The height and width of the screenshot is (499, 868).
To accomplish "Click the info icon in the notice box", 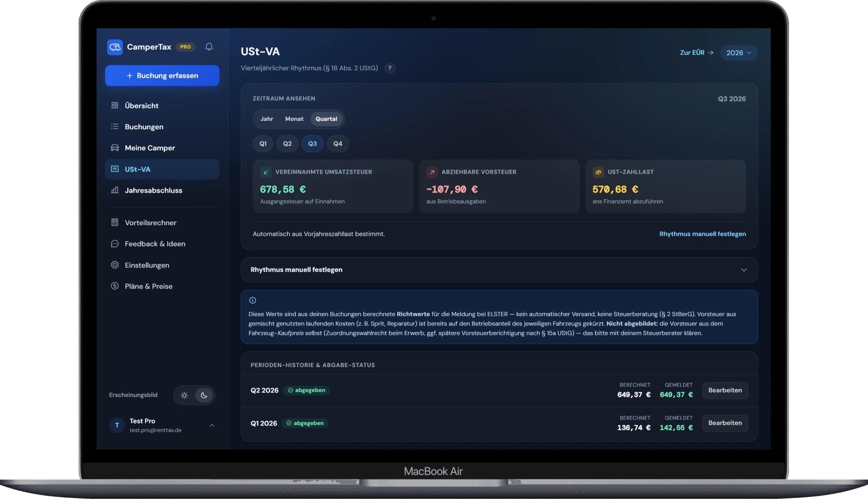I will [252, 300].
